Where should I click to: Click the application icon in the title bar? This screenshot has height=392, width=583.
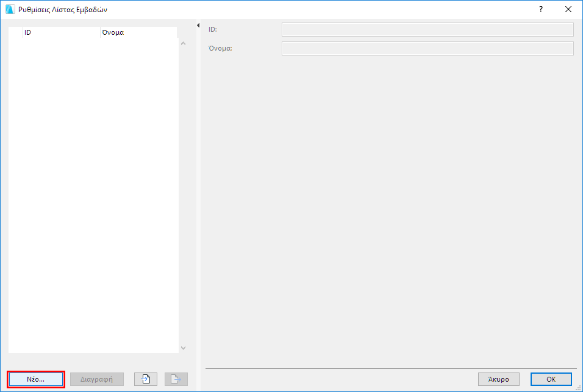pyautogui.click(x=9, y=9)
